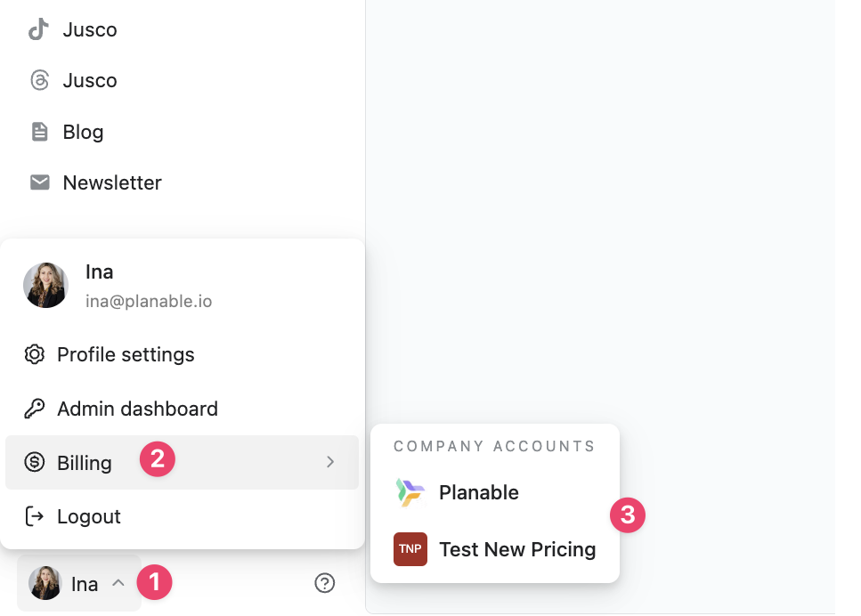
Task: Open help via the question mark icon
Action: [325, 583]
